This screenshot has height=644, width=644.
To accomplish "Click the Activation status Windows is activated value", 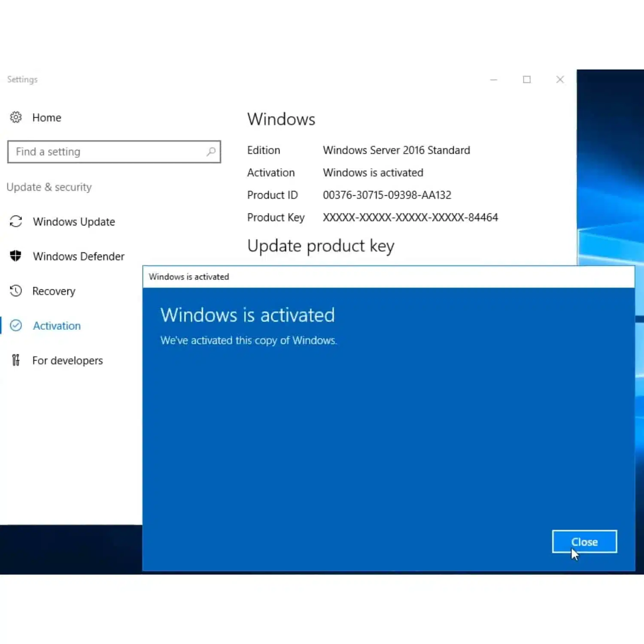I will (373, 173).
